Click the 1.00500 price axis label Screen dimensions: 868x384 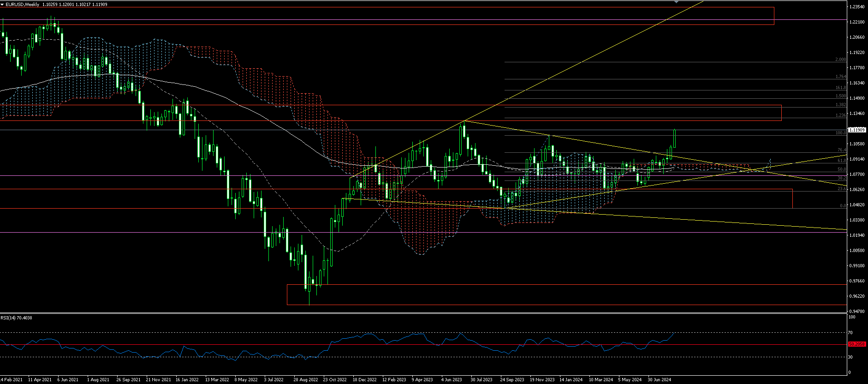coord(856,251)
